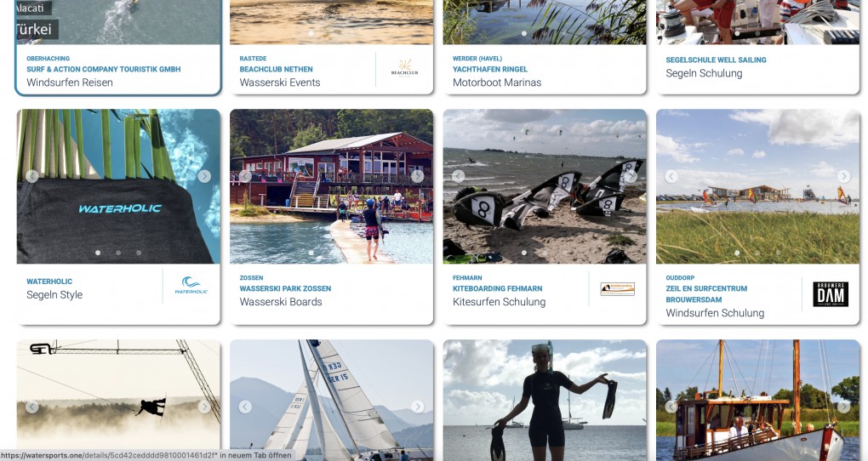Open Yachthafen Ringel listing

point(490,69)
